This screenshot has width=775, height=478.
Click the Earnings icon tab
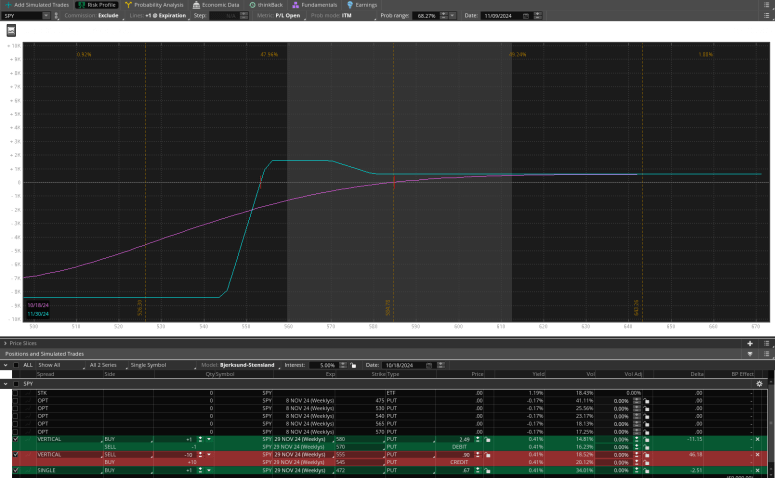[x=362, y=5]
